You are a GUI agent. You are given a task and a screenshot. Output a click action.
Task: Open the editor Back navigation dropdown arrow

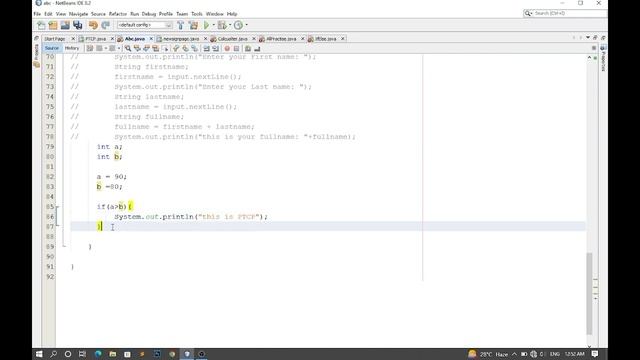click(106, 49)
